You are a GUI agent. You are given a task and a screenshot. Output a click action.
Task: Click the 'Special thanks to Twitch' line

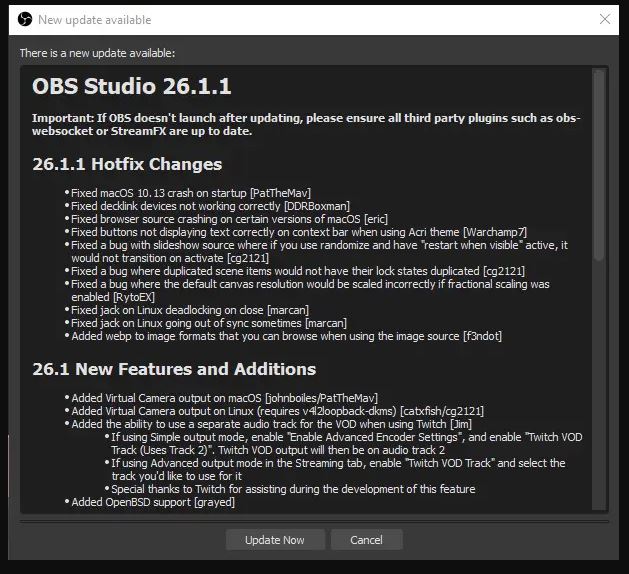point(293,489)
